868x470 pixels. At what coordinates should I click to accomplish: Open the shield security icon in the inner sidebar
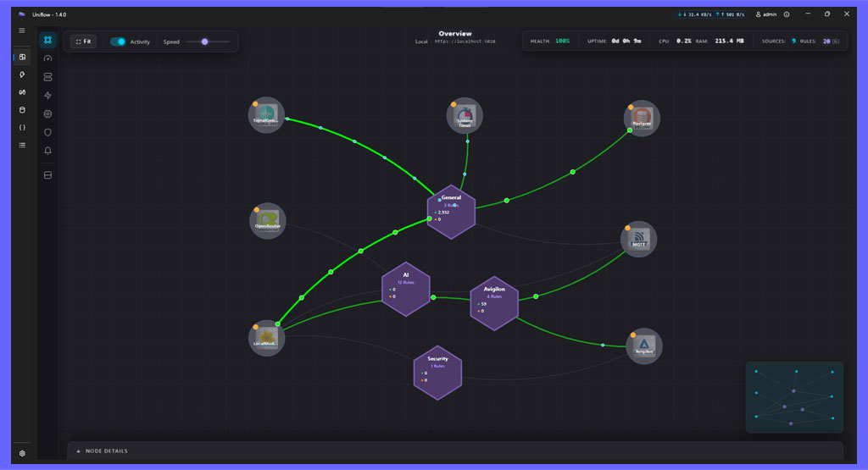[48, 132]
